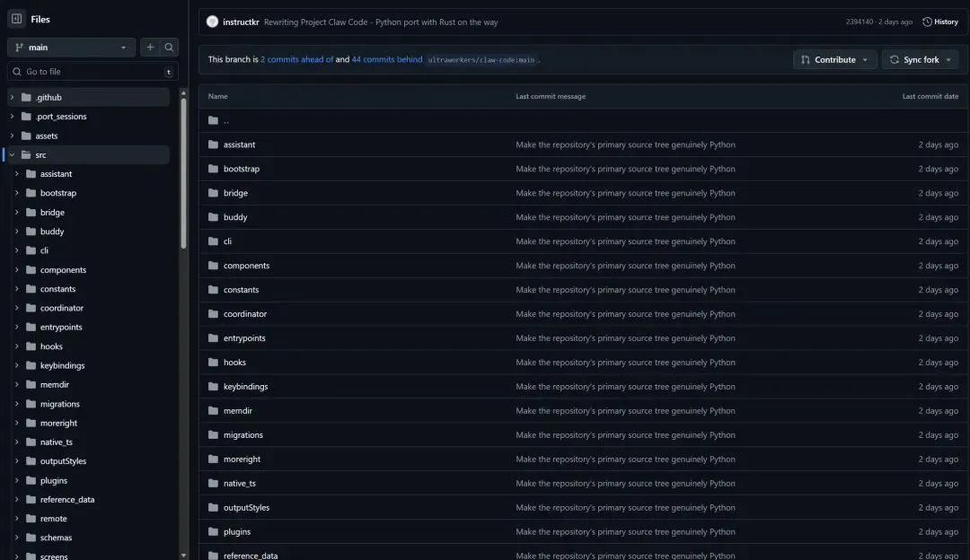Collapse the file tree side panel icon
970x560 pixels.
17,19
